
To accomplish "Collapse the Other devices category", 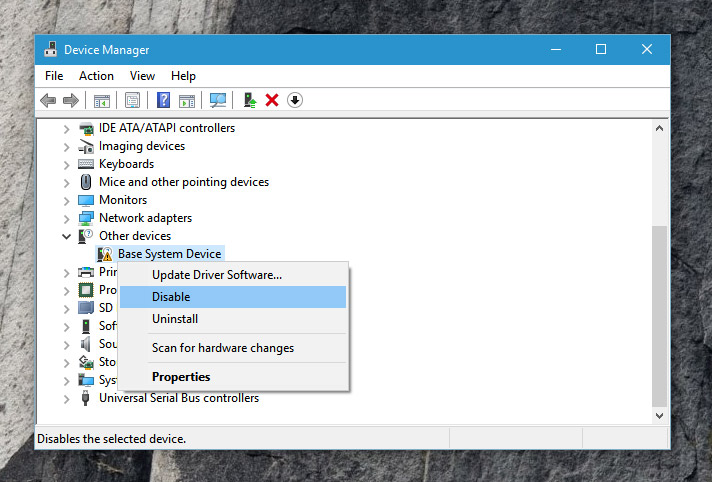I will 67,236.
